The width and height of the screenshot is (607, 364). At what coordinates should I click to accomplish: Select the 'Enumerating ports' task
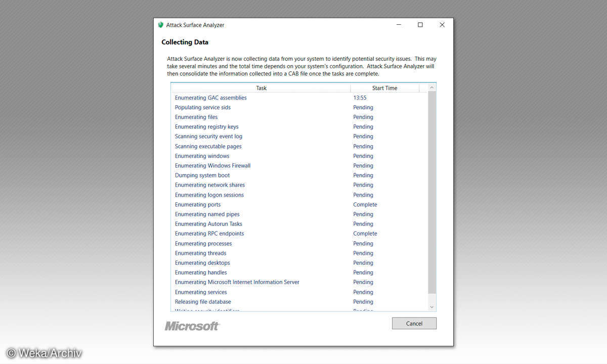pyautogui.click(x=197, y=205)
